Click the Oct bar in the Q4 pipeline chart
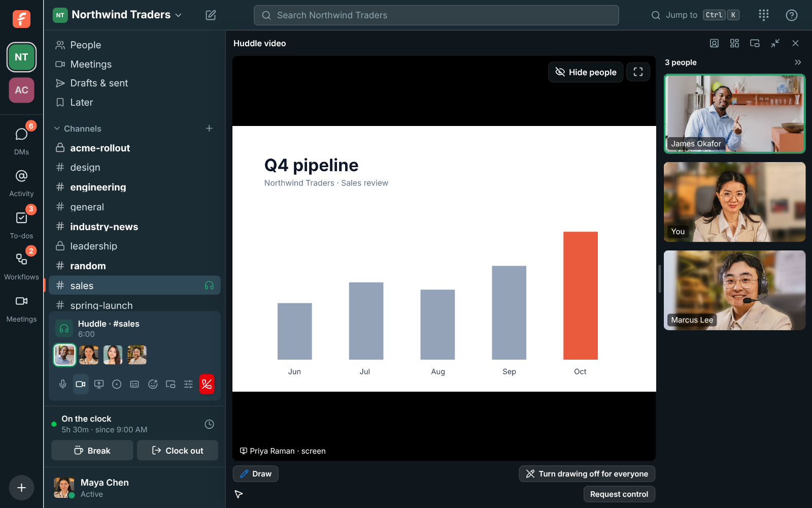812x508 pixels. (580, 296)
